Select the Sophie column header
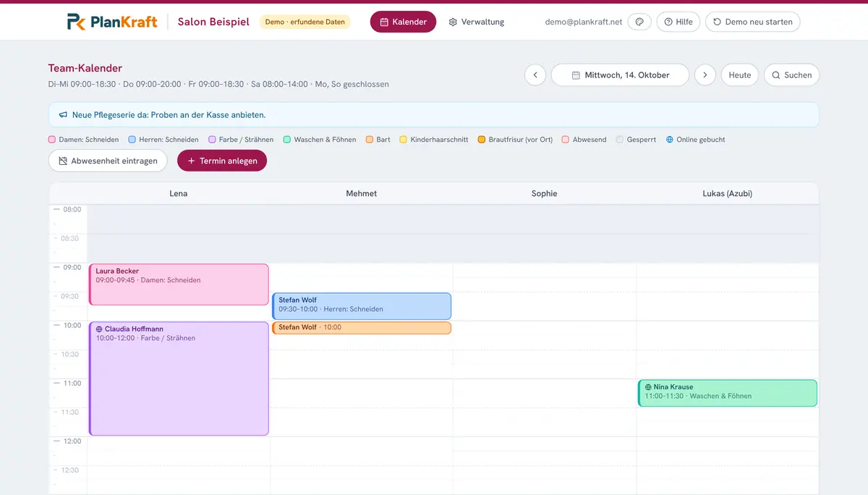This screenshot has width=868, height=495. [545, 193]
